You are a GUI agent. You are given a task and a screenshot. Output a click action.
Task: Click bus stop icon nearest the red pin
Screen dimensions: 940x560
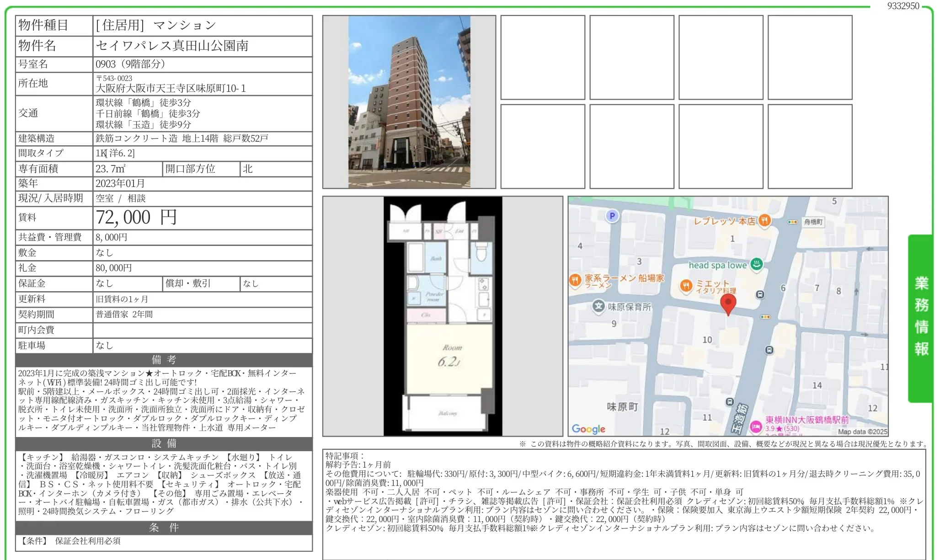click(x=760, y=294)
